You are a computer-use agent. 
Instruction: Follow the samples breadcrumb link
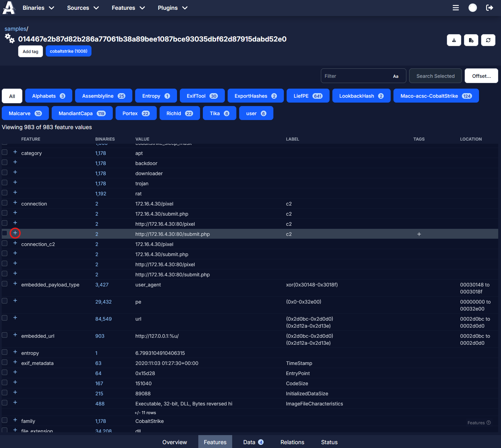(x=15, y=29)
